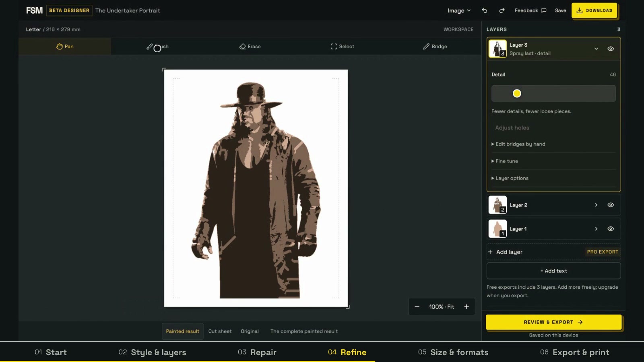This screenshot has width=644, height=362.
Task: Collapse Layer 3 with its chevron
Action: [596, 49]
